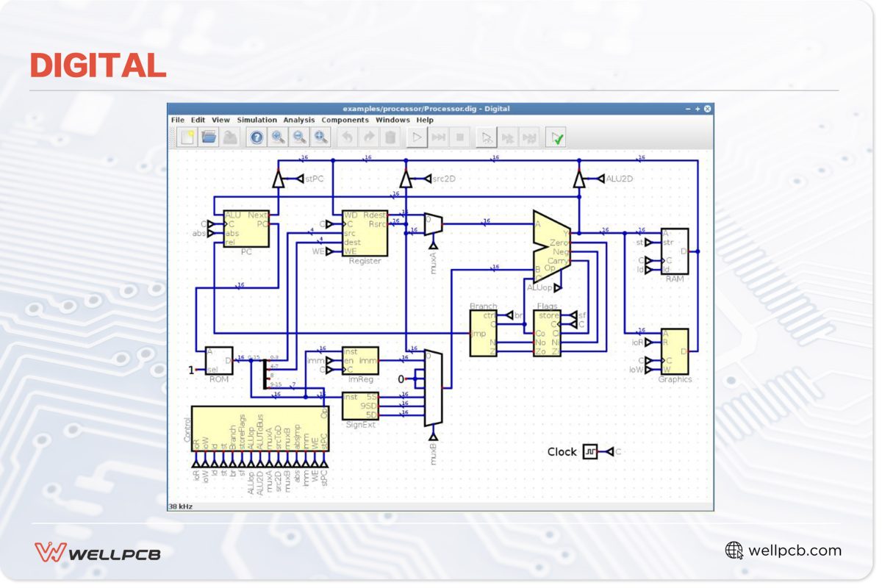Click the stop simulation square icon

click(x=460, y=137)
